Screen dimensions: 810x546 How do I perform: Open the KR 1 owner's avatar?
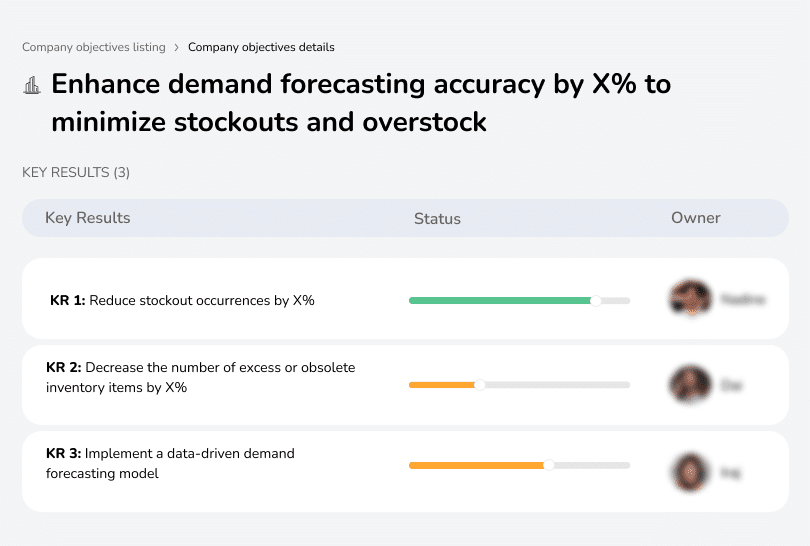[x=690, y=299]
